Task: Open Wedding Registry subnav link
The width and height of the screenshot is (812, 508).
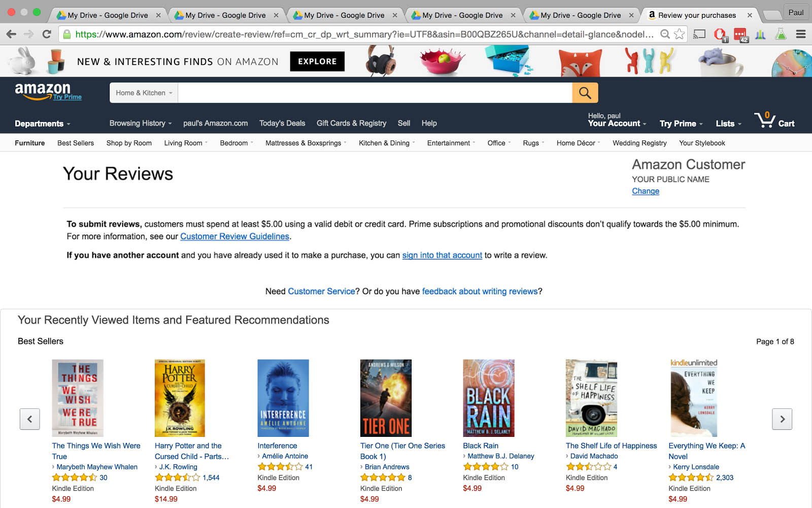Action: click(x=639, y=143)
